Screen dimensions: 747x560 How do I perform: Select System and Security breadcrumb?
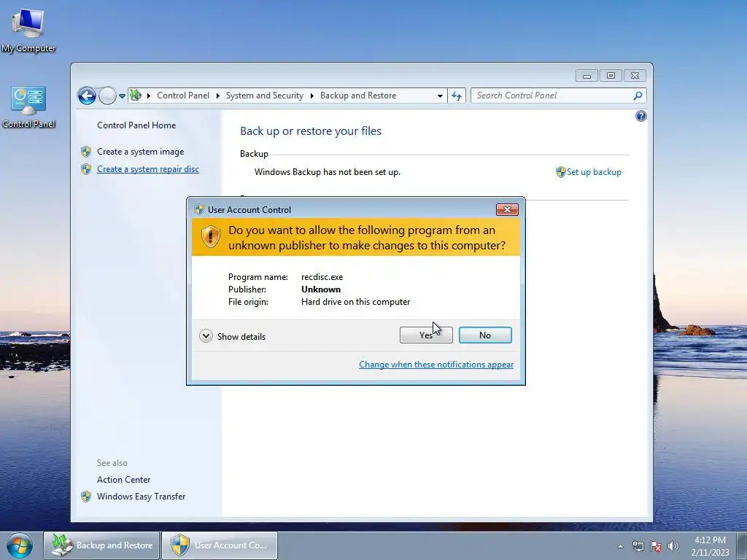tap(264, 96)
